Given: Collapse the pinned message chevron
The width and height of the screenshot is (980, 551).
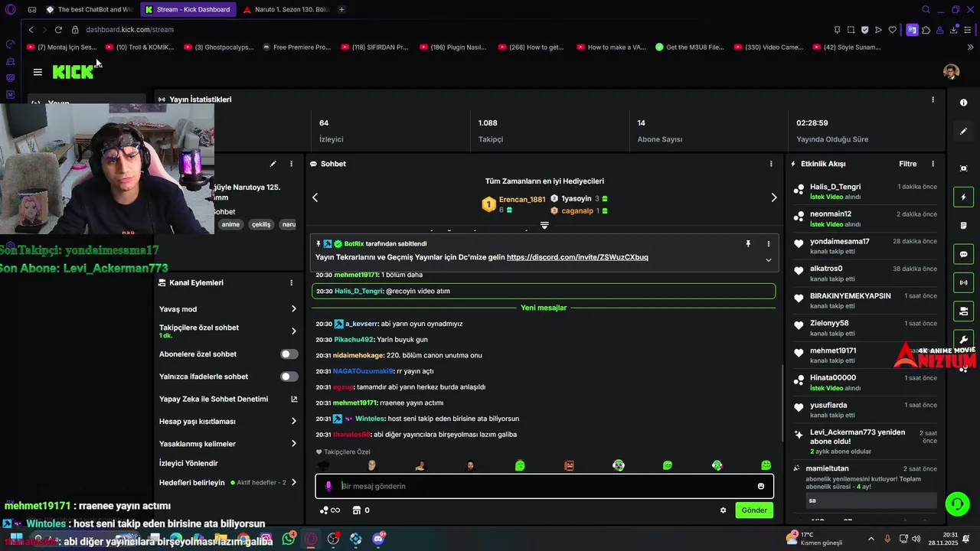Looking at the screenshot, I should coord(768,260).
